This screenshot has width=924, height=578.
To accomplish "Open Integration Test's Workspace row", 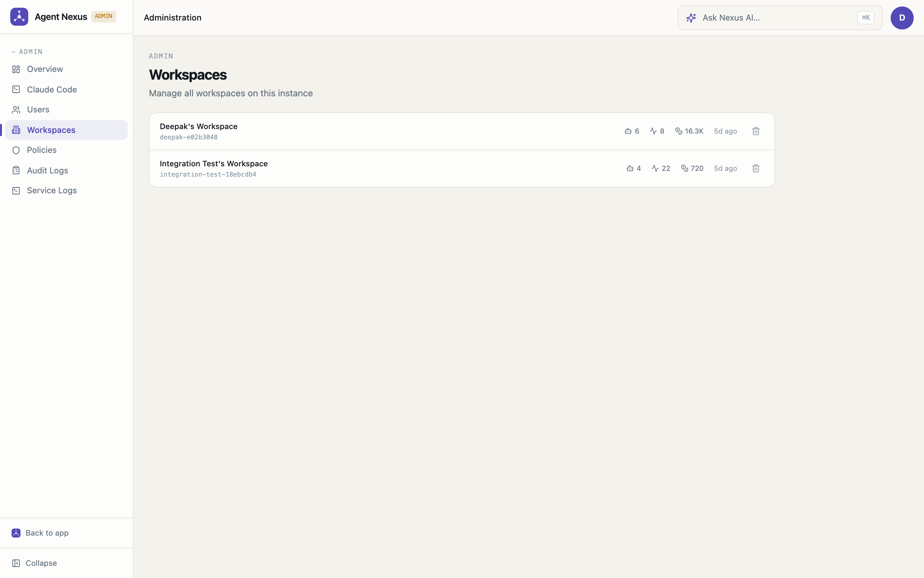I will (462, 169).
